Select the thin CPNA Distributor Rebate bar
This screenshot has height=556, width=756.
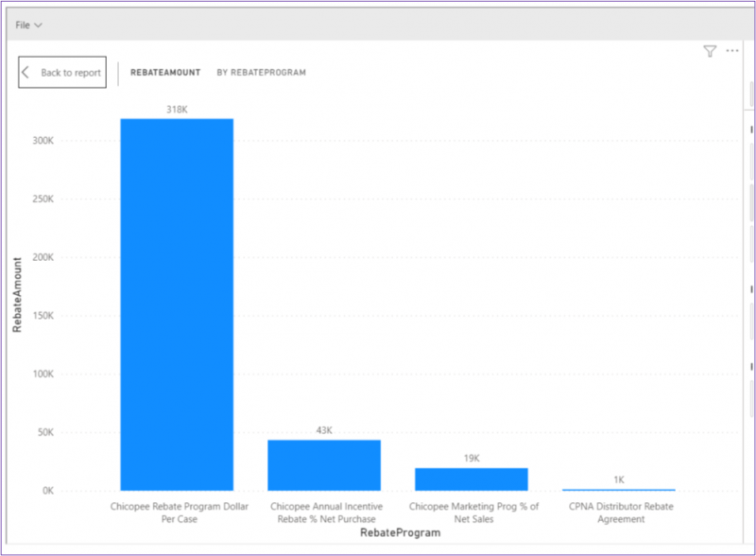pyautogui.click(x=618, y=490)
